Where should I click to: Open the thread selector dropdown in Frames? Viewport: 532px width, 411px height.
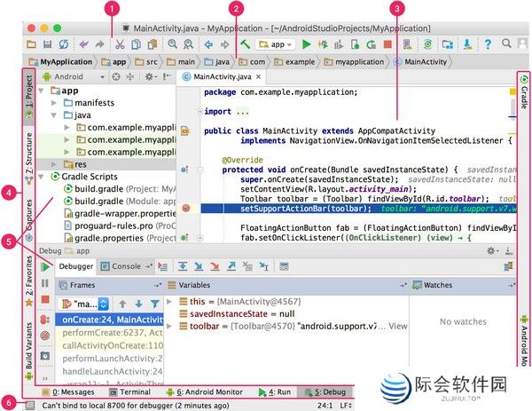[x=83, y=304]
